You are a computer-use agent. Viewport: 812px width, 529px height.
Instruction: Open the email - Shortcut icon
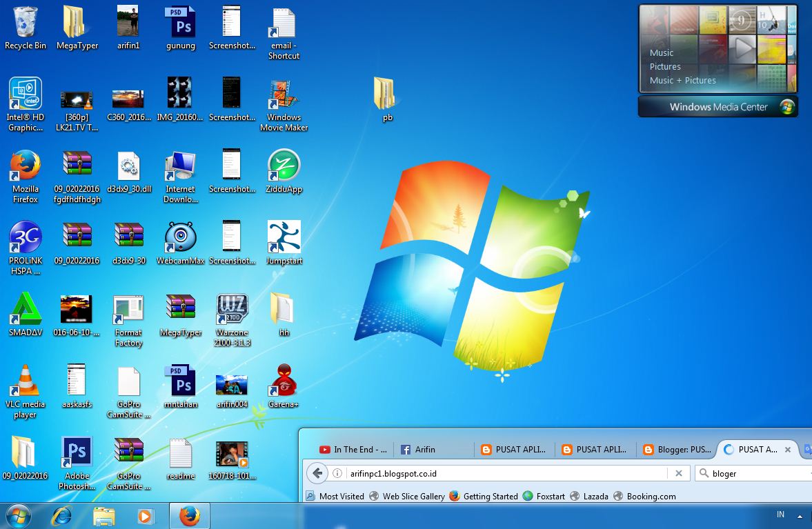click(x=284, y=23)
